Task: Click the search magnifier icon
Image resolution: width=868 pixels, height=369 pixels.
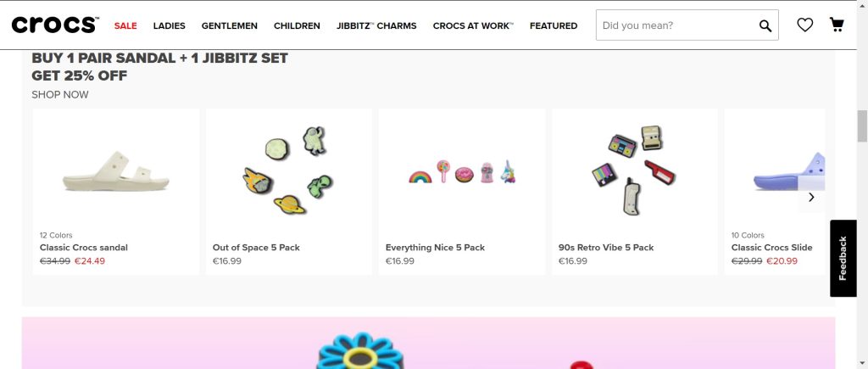Action: [765, 25]
